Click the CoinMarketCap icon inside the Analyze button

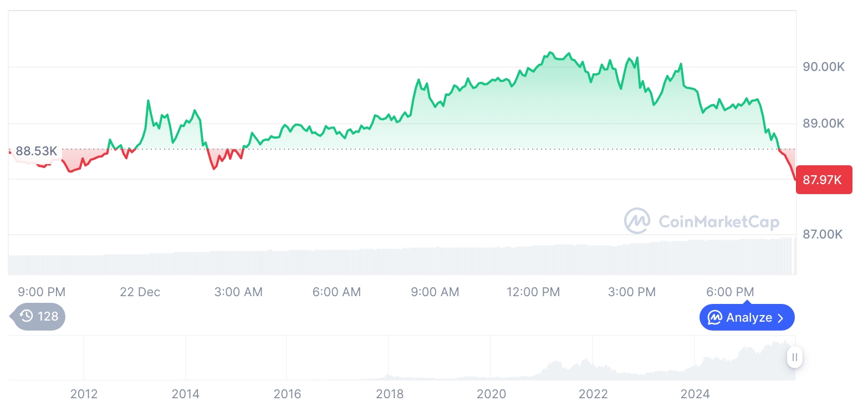715,318
